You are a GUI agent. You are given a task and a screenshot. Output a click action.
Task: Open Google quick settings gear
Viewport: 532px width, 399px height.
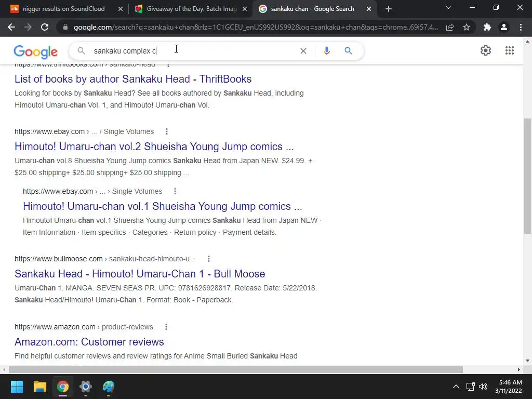coord(486,50)
